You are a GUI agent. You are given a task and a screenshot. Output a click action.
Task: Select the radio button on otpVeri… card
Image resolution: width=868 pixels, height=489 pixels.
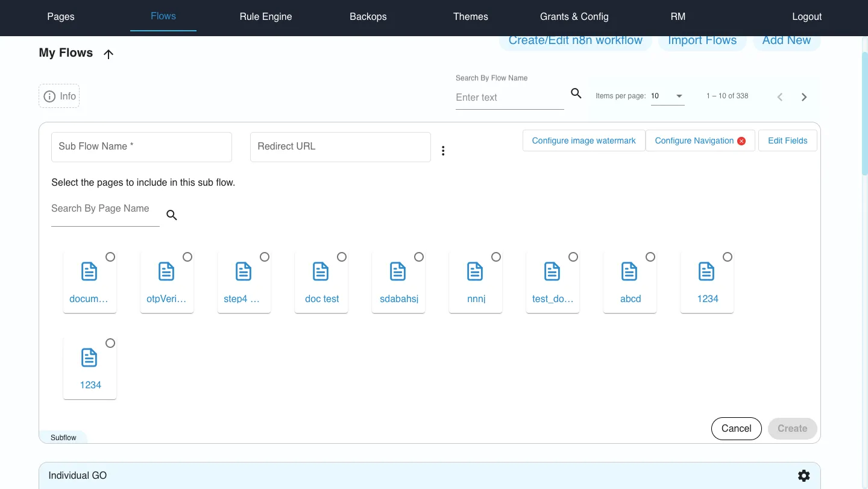pyautogui.click(x=187, y=257)
